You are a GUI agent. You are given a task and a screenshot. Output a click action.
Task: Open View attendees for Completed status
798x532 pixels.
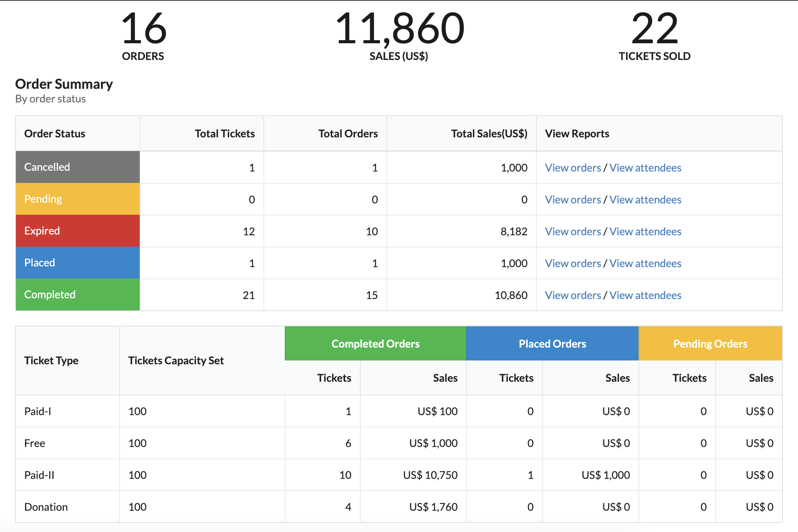point(645,295)
